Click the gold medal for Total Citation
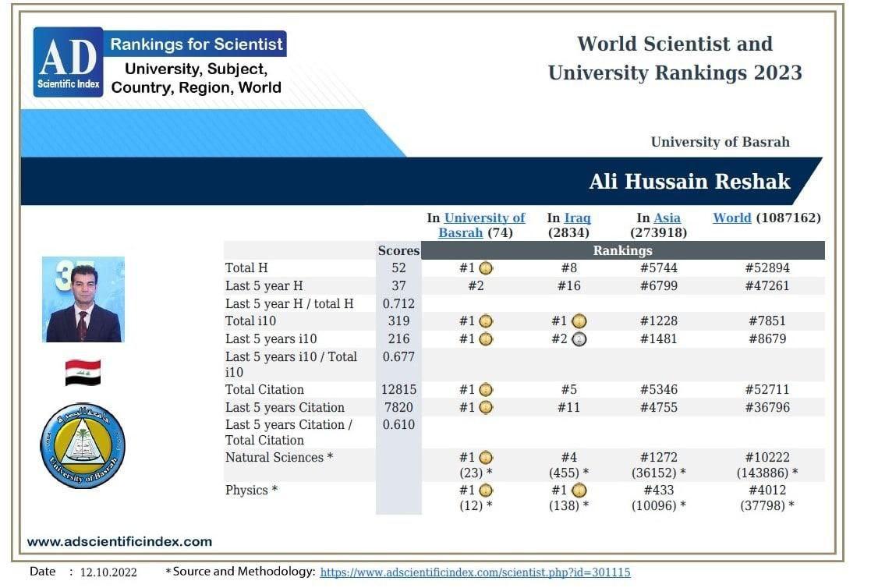Viewport: 871px width, 588px height. tap(487, 390)
